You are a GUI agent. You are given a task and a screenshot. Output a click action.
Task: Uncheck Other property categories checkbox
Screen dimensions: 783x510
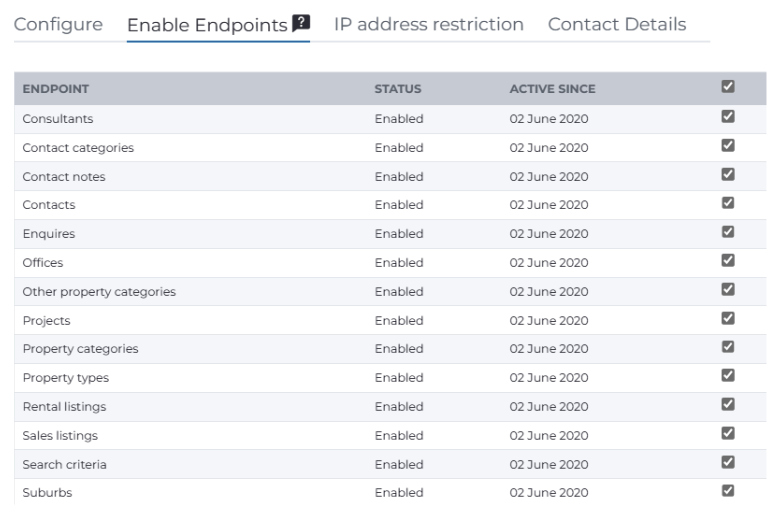point(728,290)
